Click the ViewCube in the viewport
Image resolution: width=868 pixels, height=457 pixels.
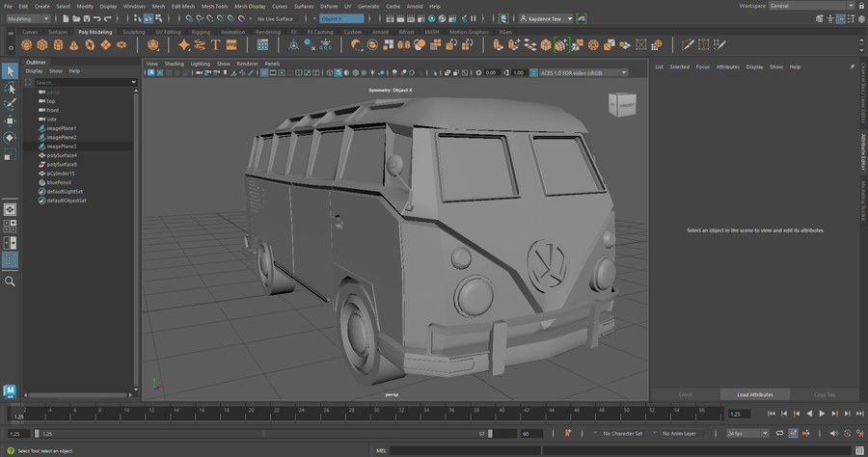point(621,104)
